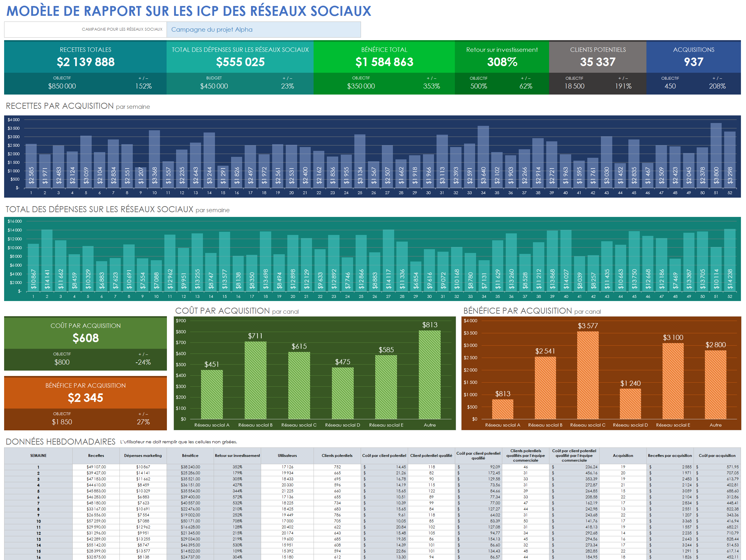
Task: Select the week 27 spend bar $14 117
Action: 388,260
